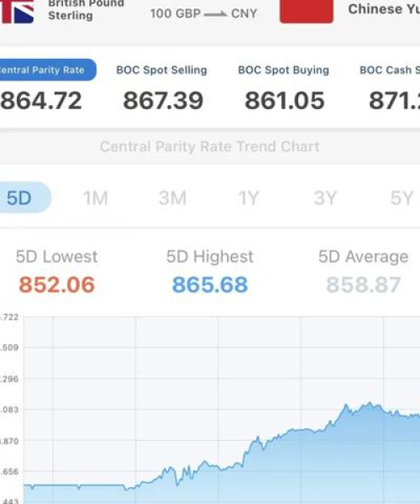Screen dimensions: 420x504
Task: Select the BOC Spot Selling tab
Action: [161, 70]
